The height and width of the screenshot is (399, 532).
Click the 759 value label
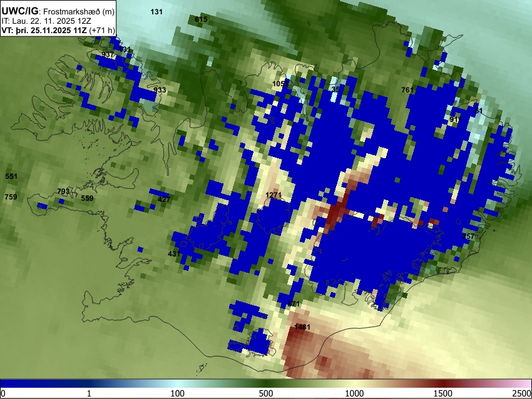tap(11, 196)
